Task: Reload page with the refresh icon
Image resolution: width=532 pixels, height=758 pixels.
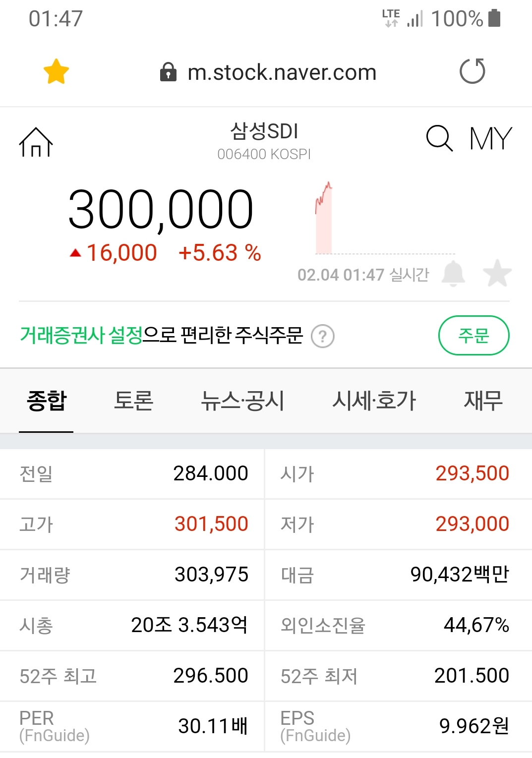Action: 472,71
